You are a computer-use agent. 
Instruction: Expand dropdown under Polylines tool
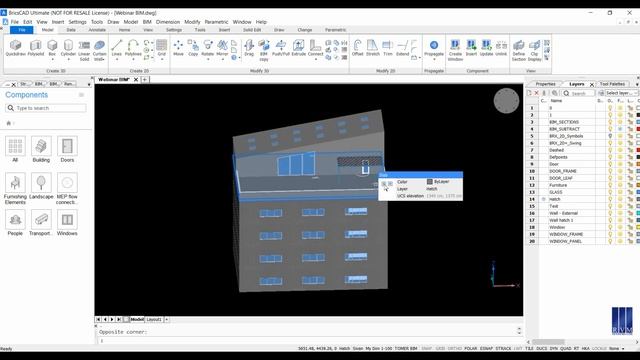click(133, 59)
